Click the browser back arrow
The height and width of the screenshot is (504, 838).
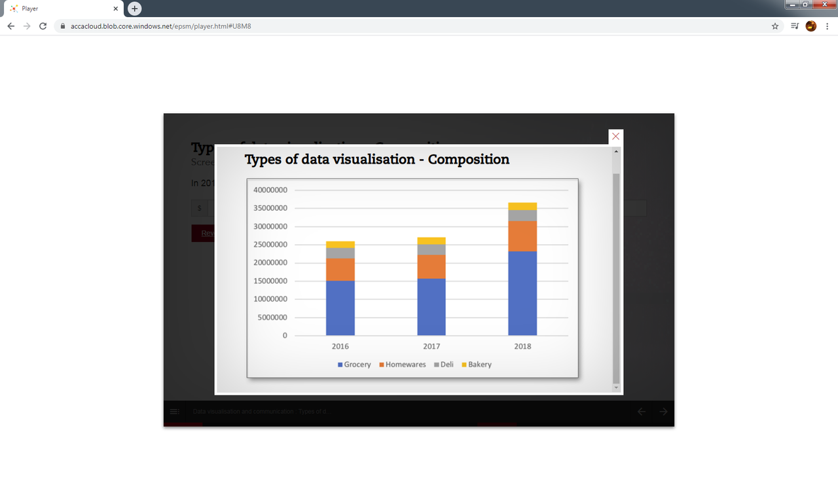coord(10,26)
